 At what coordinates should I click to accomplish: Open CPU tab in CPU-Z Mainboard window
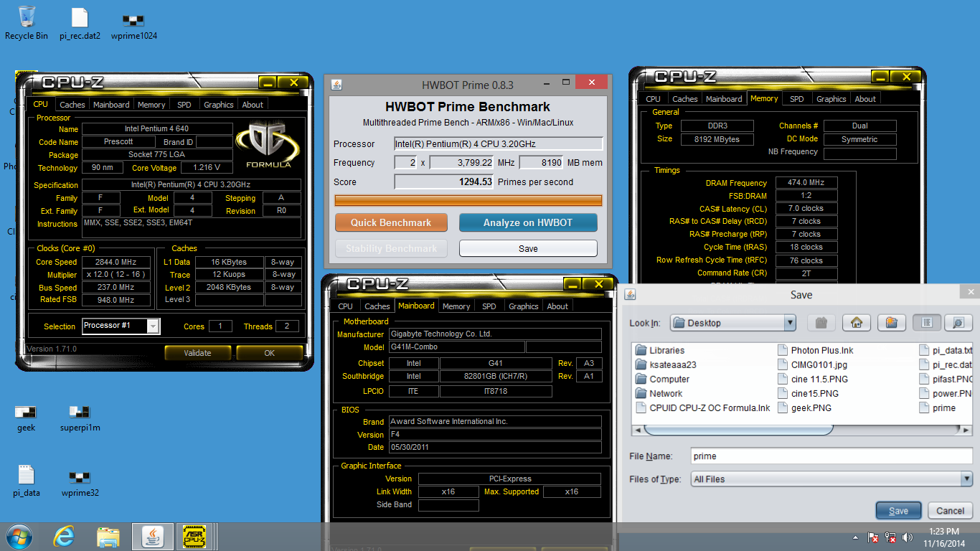point(346,306)
